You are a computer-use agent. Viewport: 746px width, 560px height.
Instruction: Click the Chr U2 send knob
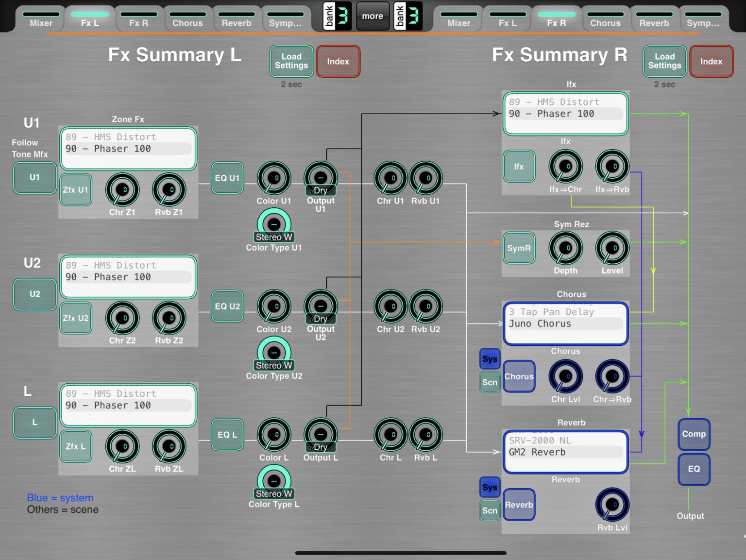pos(390,306)
